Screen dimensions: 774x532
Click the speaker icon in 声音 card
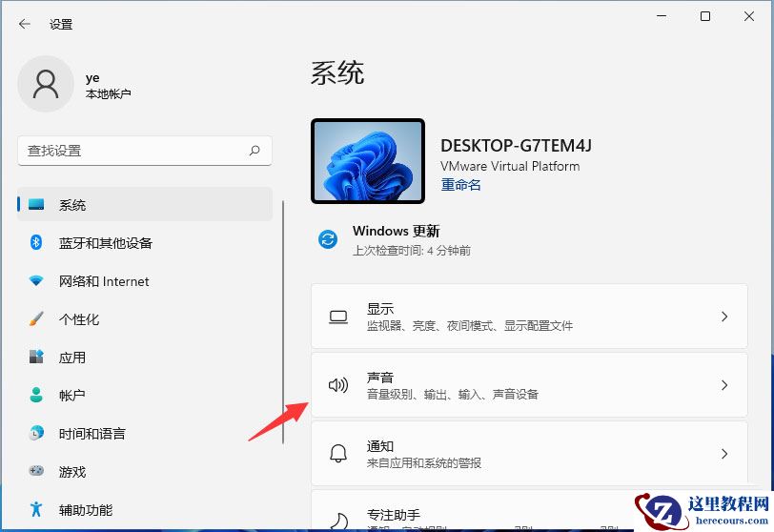(338, 385)
